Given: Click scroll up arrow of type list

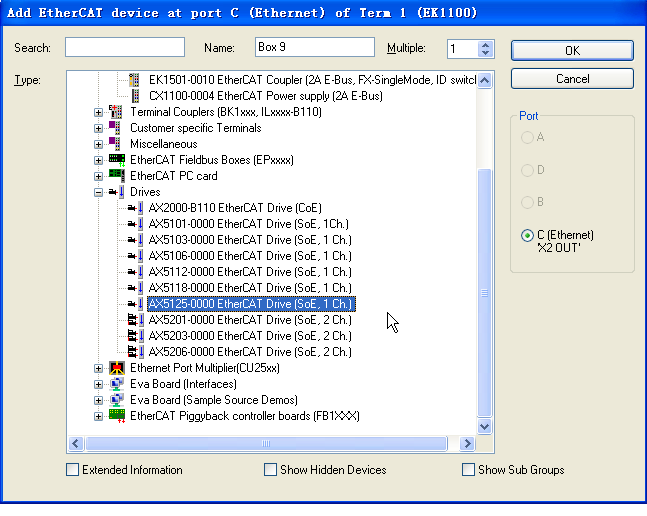Looking at the screenshot, I should [484, 80].
